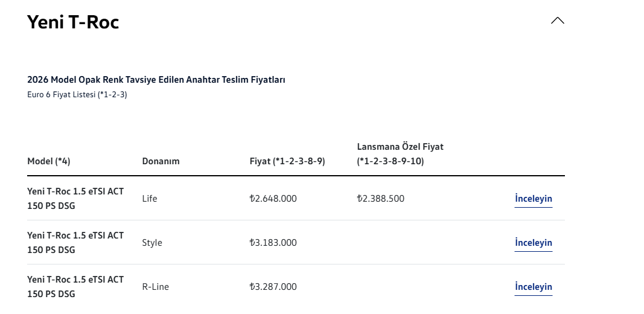Click the ₺3.183.000 price
Viewport: 644px width, 314px height.
pyautogui.click(x=273, y=243)
